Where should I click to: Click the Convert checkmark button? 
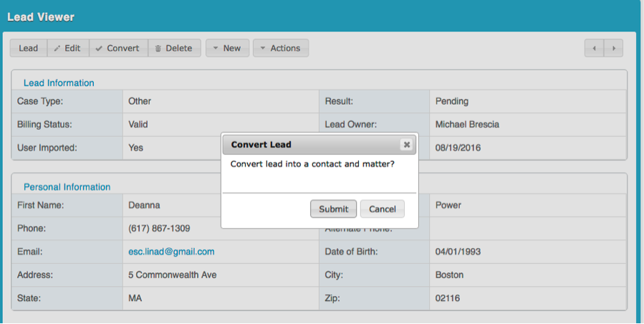(x=118, y=48)
